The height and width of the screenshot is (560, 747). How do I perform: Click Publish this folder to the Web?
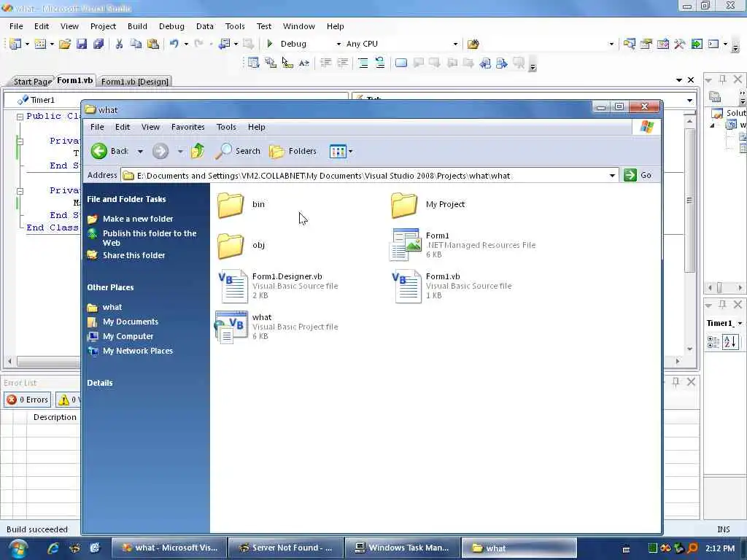pyautogui.click(x=150, y=238)
